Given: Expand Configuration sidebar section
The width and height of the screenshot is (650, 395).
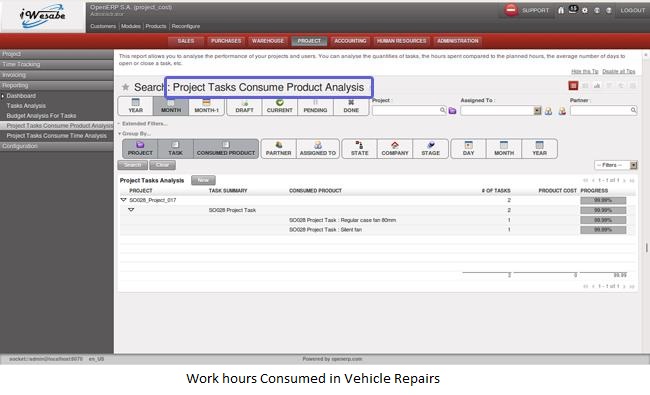Looking at the screenshot, I should pos(57,146).
